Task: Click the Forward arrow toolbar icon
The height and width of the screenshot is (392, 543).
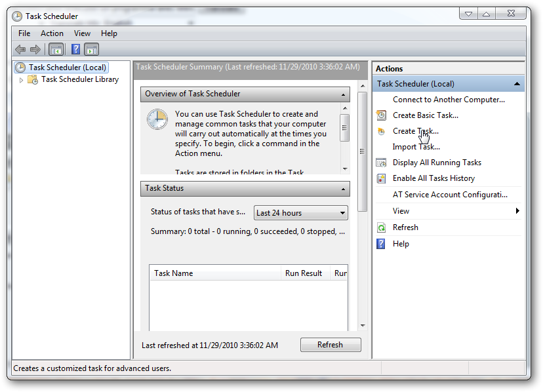Action: click(x=35, y=50)
